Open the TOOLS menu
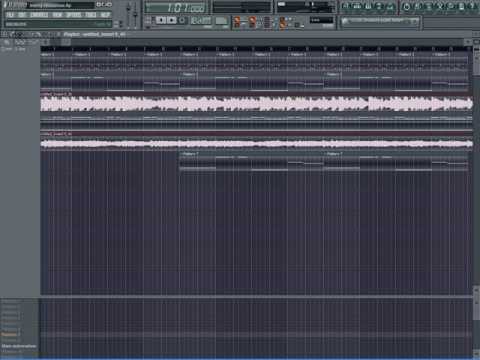Viewport: 480px width, 360px height. click(91, 15)
